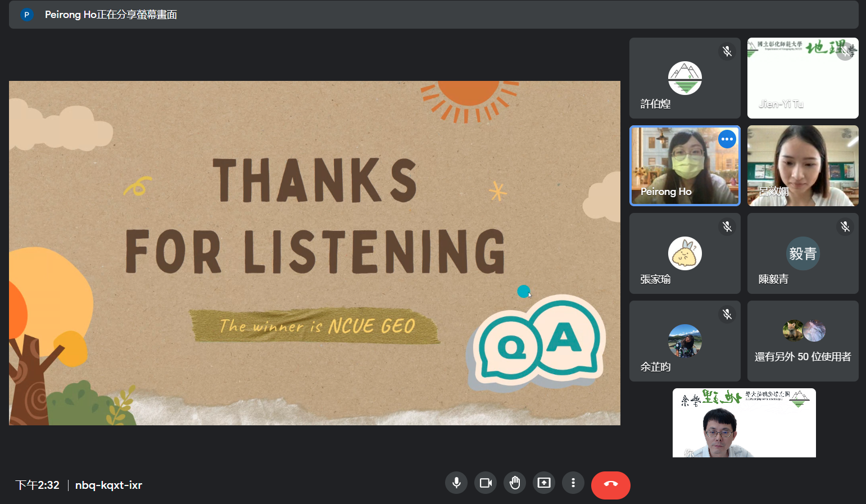Viewport: 866px width, 504px height.
Task: Turn off the camera button
Action: click(486, 483)
